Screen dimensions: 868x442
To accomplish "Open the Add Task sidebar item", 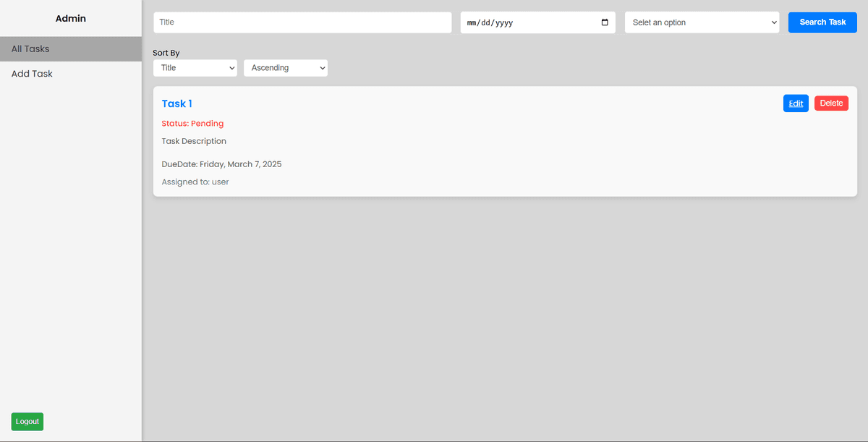I will coord(31,73).
